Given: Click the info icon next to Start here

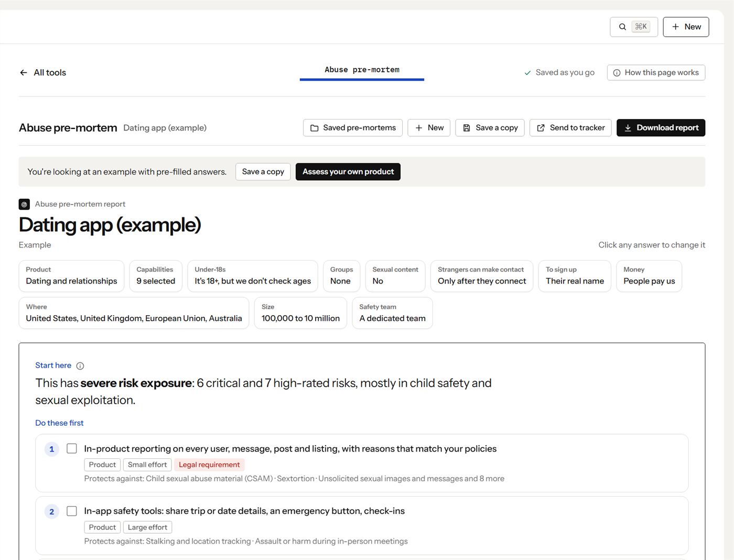Looking at the screenshot, I should coord(80,366).
